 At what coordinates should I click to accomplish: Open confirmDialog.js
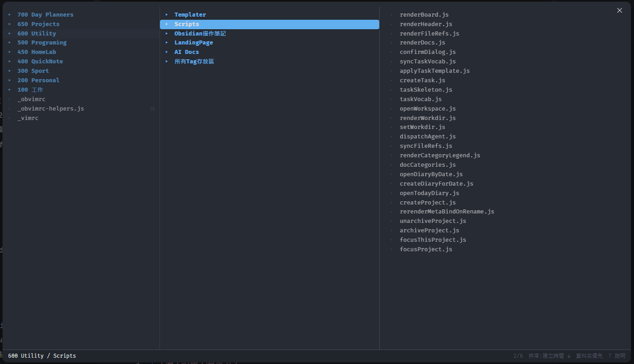pyautogui.click(x=428, y=52)
